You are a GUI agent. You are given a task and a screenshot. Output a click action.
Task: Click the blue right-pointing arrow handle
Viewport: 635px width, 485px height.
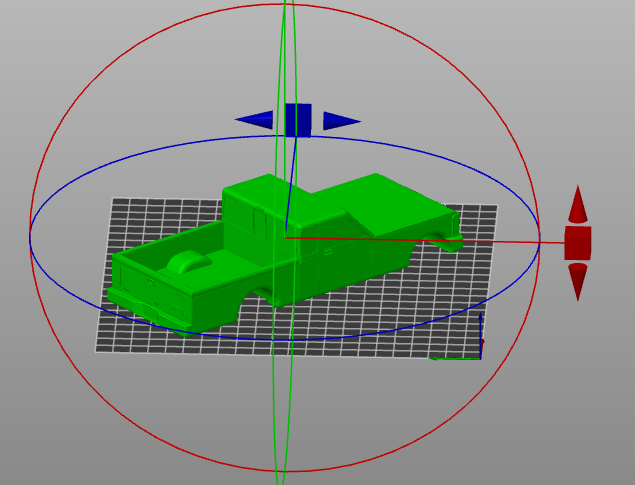pyautogui.click(x=339, y=121)
